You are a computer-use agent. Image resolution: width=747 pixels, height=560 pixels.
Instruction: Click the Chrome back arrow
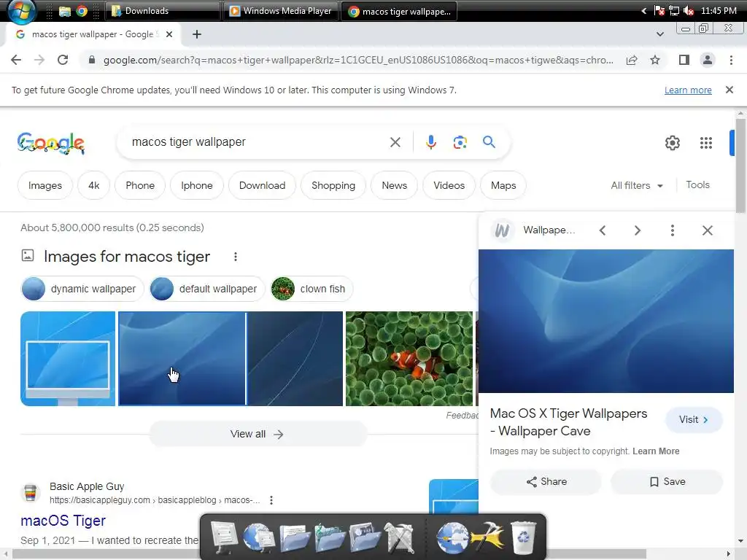[x=16, y=60]
